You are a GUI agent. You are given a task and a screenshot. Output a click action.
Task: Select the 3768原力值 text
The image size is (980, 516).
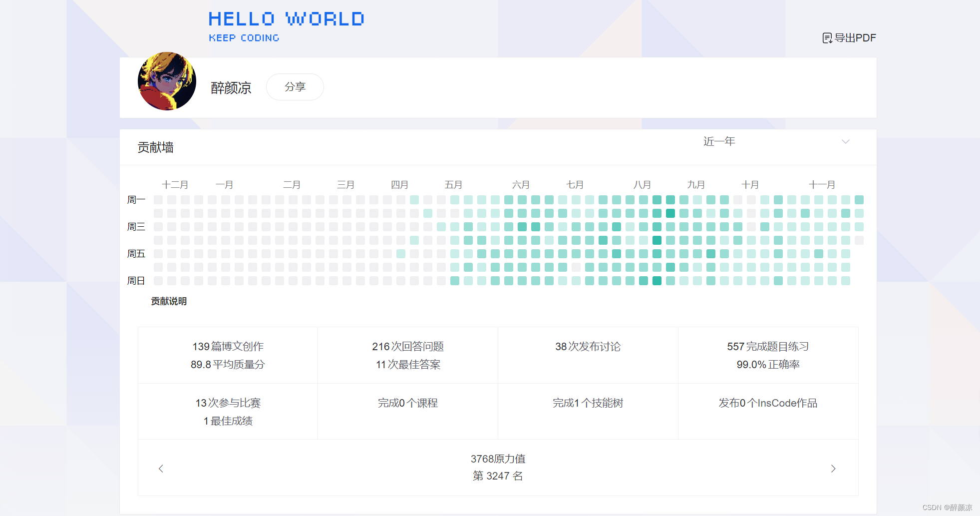(498, 459)
